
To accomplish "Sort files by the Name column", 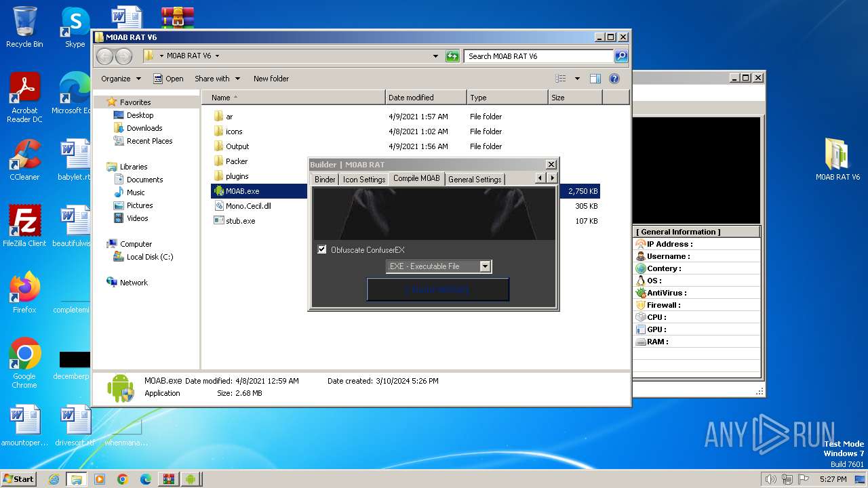I will (293, 98).
